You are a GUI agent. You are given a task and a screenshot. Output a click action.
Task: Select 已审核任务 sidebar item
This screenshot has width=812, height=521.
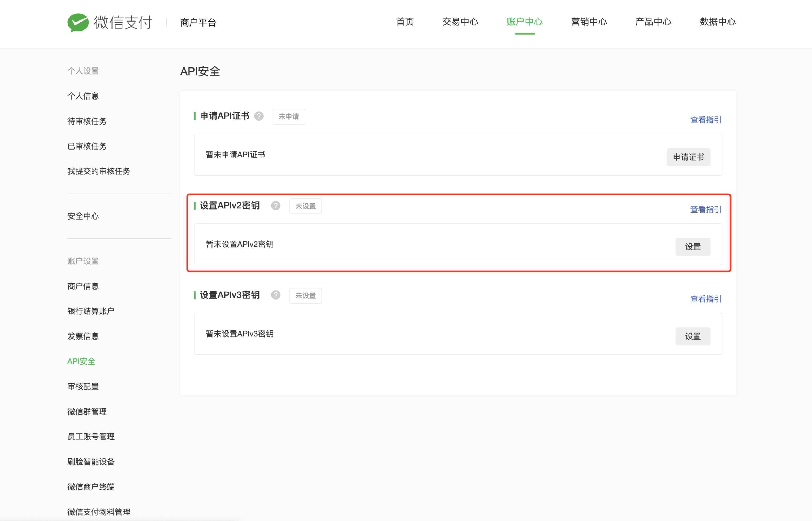pyautogui.click(x=87, y=146)
